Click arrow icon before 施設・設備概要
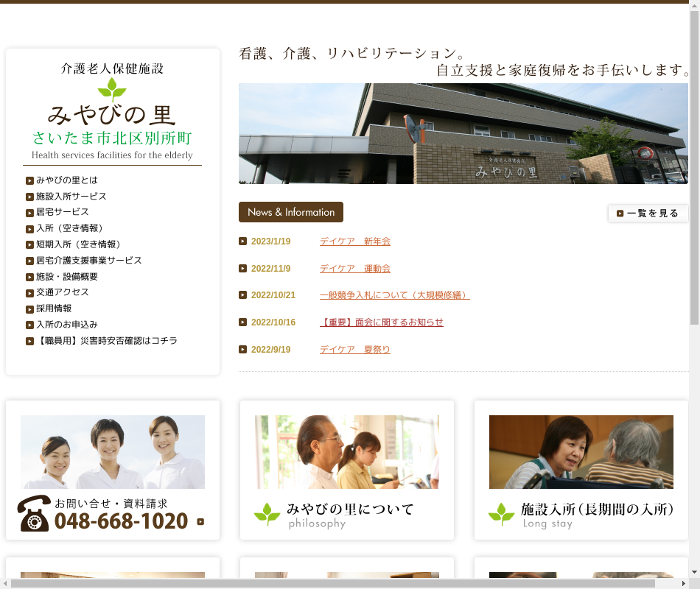 [x=30, y=277]
